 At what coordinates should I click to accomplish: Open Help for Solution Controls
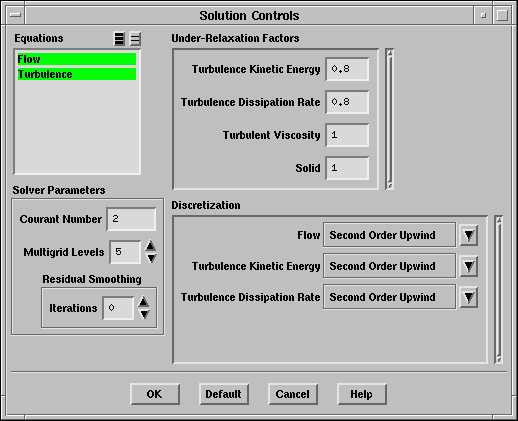pos(362,394)
